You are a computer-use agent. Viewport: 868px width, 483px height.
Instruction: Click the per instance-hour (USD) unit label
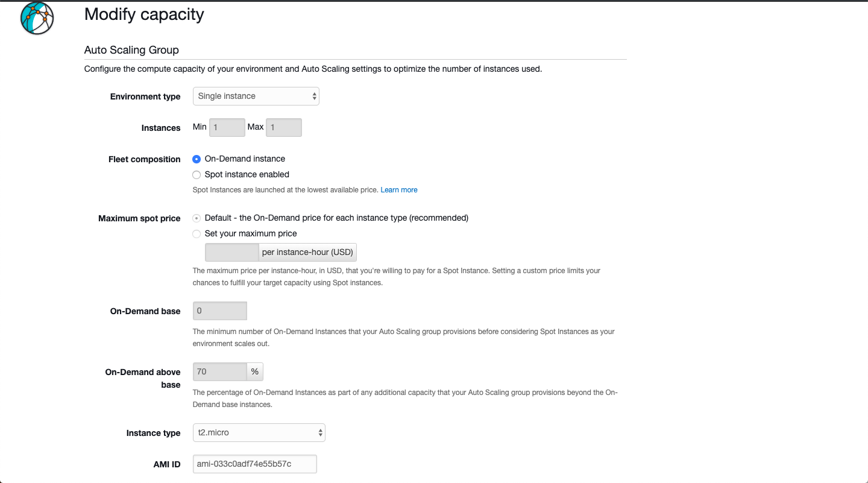coord(307,253)
